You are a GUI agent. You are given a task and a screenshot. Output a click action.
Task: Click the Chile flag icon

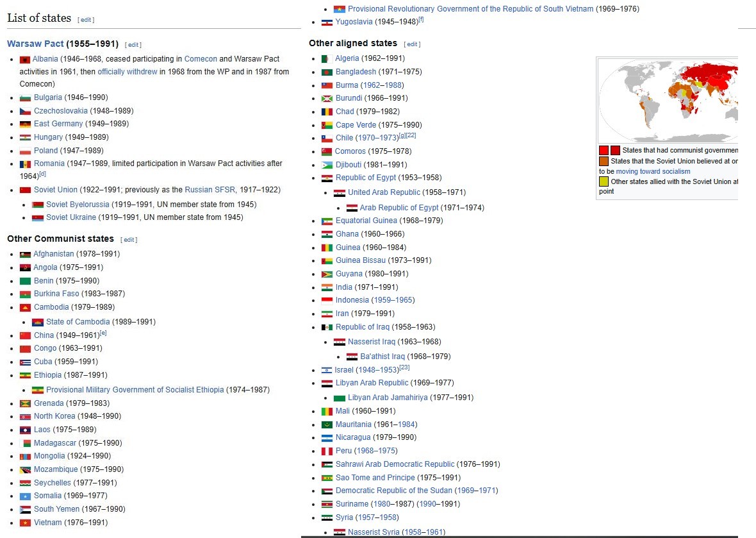click(327, 139)
